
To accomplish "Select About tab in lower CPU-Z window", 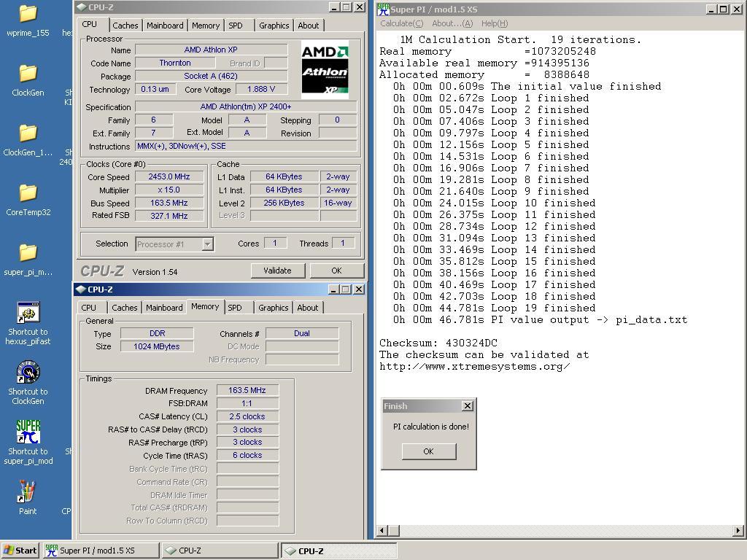I will coord(308,308).
